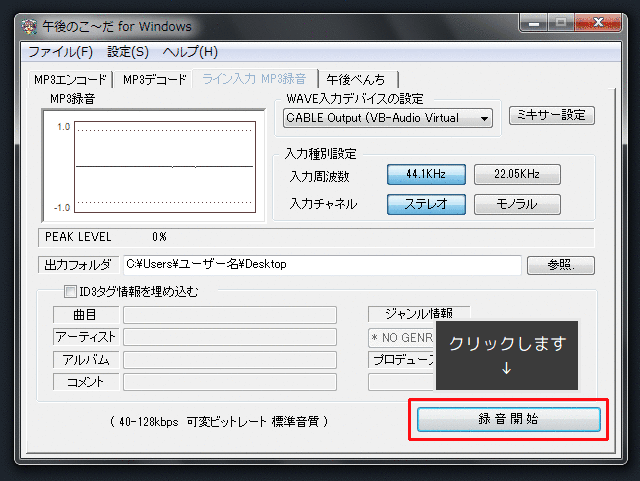Click the 出力フォルダ path field
This screenshot has width=640, height=481.
point(320,265)
